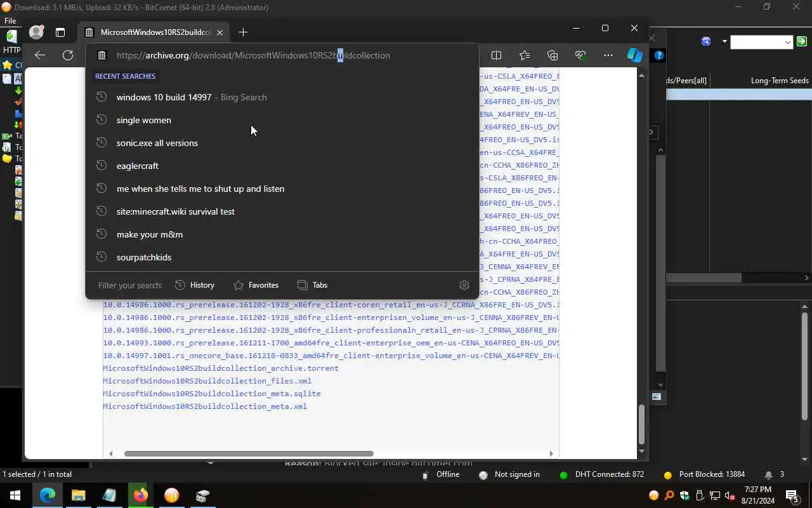Open BitComet search engine dropdown arrow
The height and width of the screenshot is (508, 812).
tap(724, 42)
